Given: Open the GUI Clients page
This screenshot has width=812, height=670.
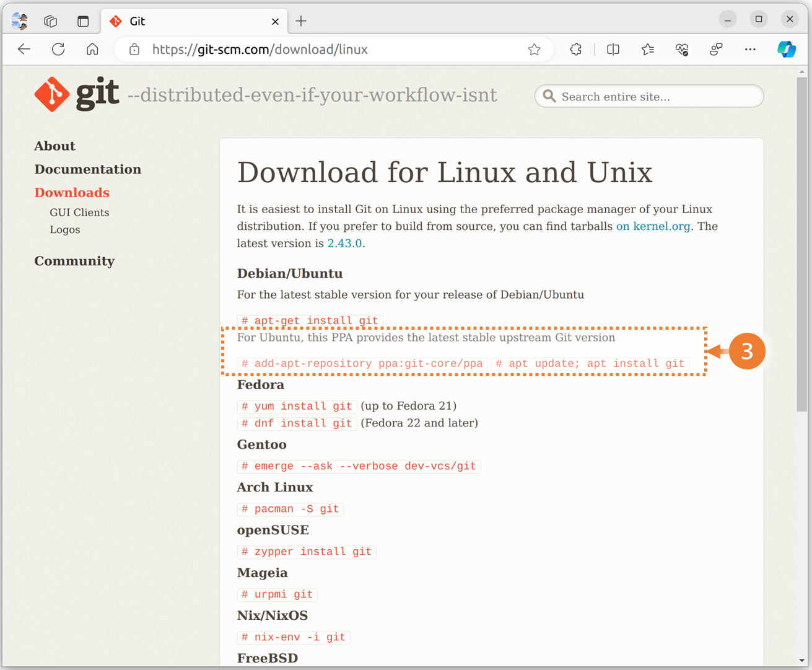Looking at the screenshot, I should point(79,213).
